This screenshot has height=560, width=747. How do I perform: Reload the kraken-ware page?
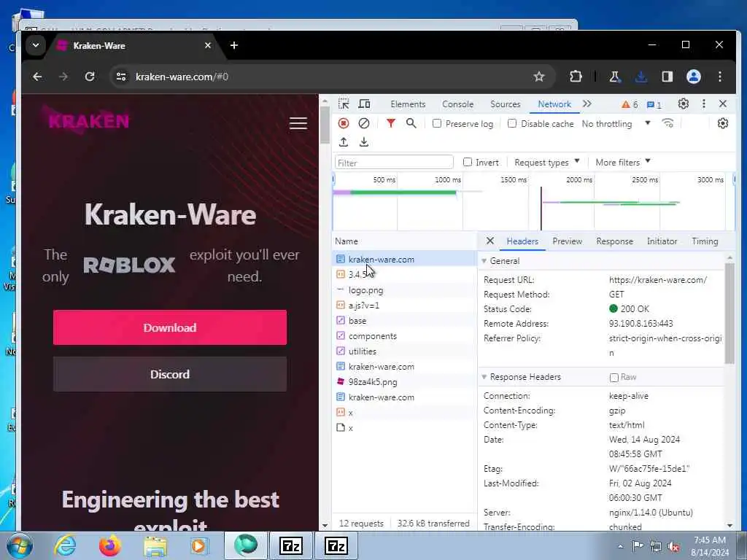coord(90,77)
